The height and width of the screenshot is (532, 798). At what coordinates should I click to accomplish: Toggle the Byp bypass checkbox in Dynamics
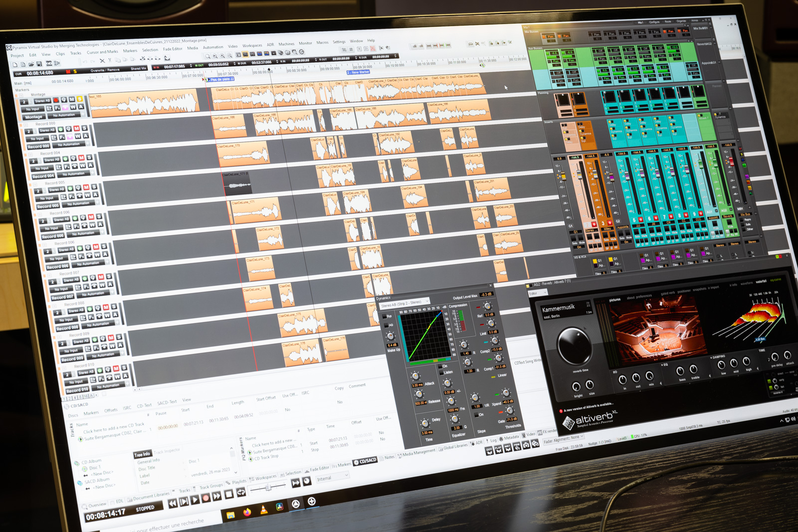click(x=384, y=316)
